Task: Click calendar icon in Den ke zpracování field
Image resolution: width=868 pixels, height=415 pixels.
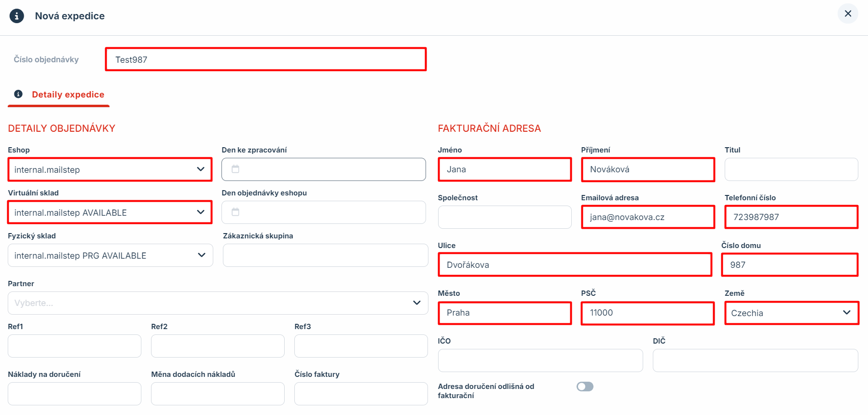Action: point(235,169)
